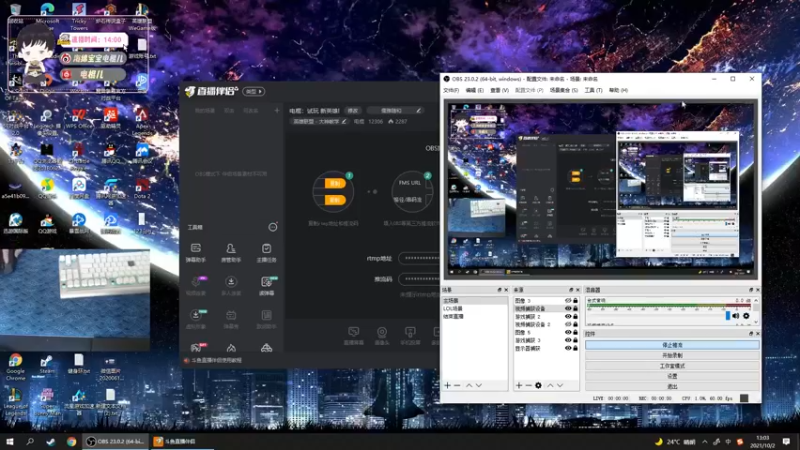Unlock the 图像 3 source lock
Viewport: 800px width, 450px height.
[x=576, y=301]
